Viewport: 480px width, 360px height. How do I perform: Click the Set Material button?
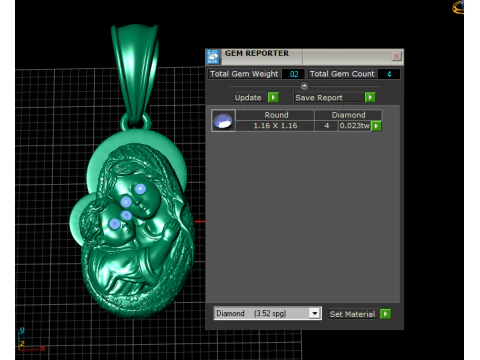point(353,314)
